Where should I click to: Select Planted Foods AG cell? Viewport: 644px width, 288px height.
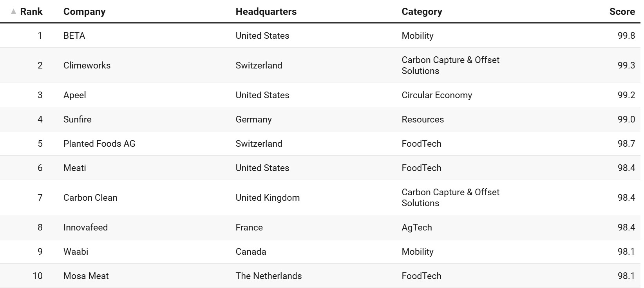point(99,144)
